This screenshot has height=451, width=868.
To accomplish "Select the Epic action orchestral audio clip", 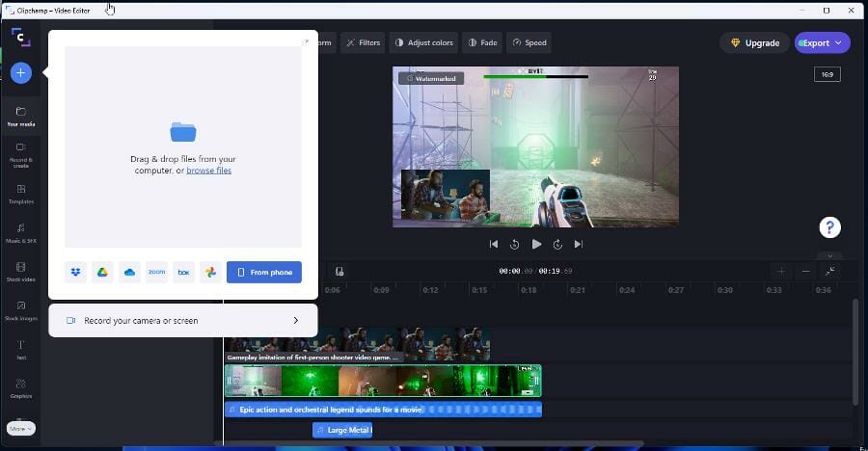I will pyautogui.click(x=383, y=410).
